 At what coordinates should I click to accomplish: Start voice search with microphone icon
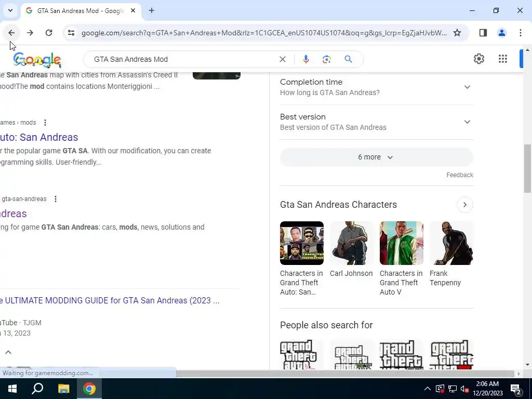pos(305,59)
